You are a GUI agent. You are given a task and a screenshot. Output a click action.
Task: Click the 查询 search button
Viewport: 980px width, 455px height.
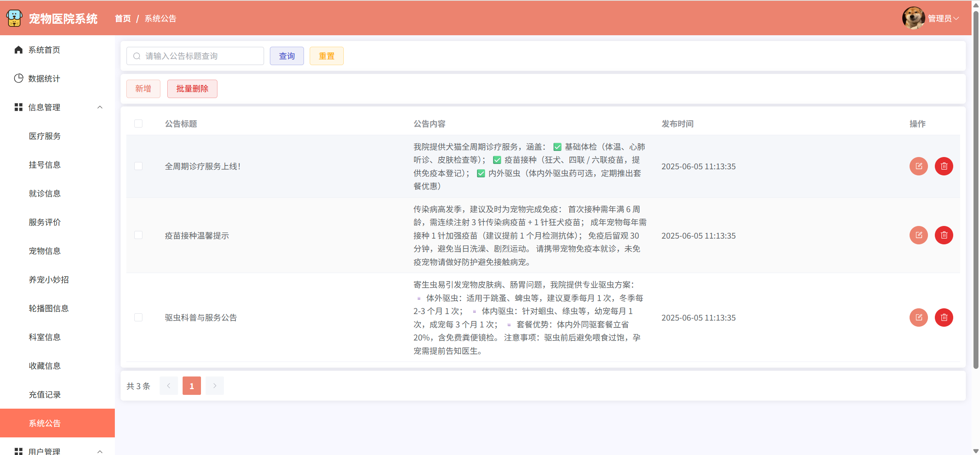pyautogui.click(x=286, y=56)
